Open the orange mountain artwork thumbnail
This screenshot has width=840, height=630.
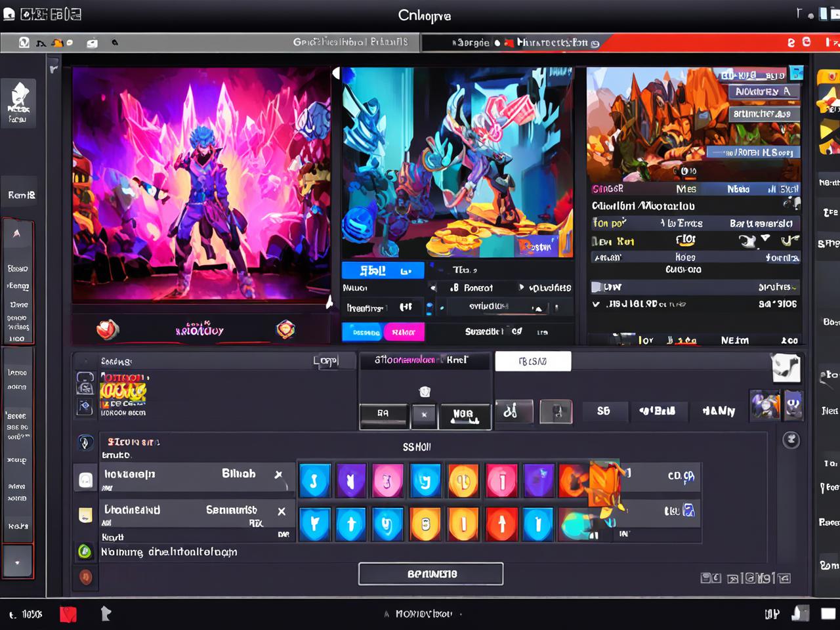(x=694, y=124)
